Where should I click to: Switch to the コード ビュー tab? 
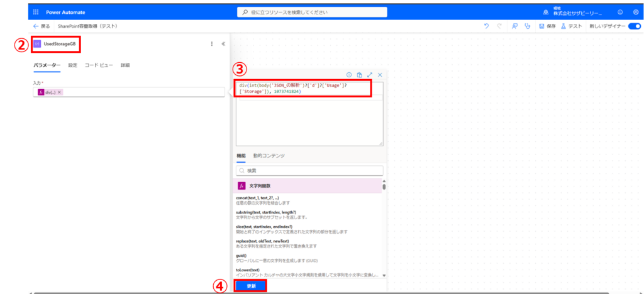coord(99,65)
